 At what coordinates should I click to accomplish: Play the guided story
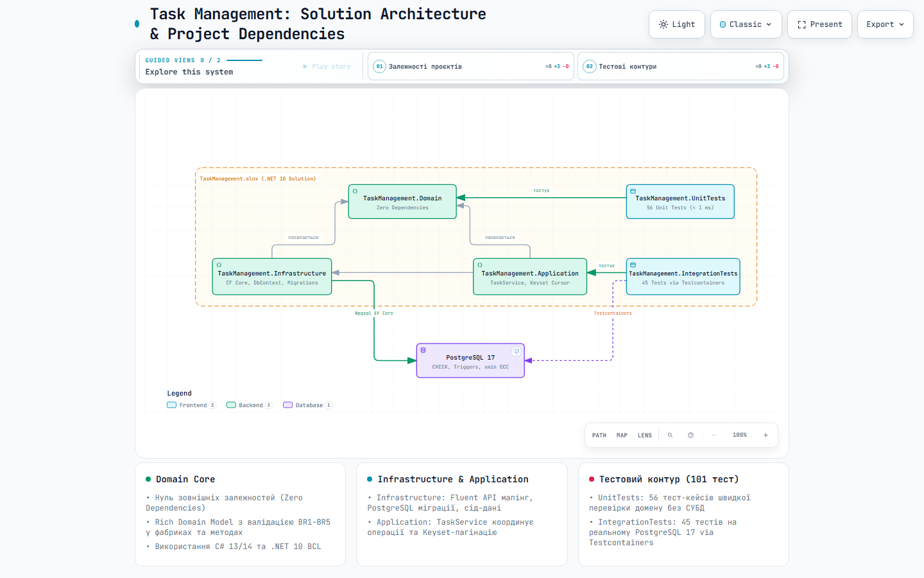(x=327, y=66)
